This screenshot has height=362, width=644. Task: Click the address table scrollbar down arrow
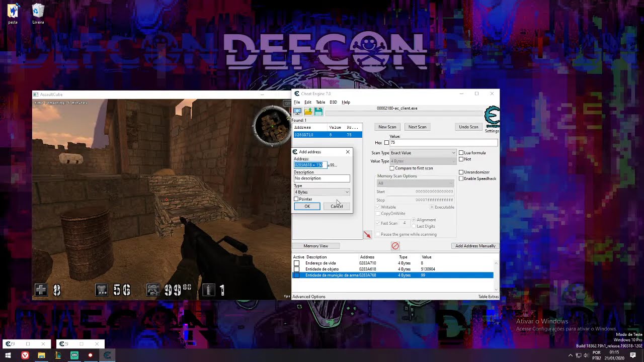coord(497,289)
